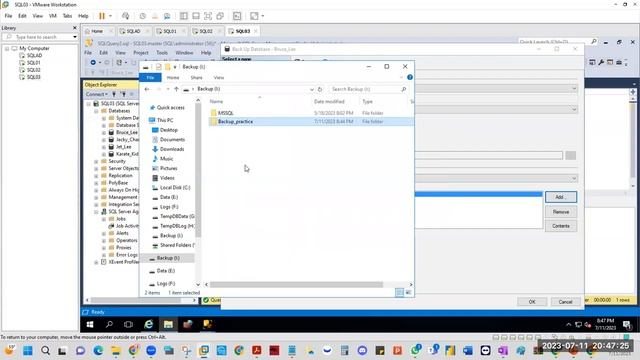Click the host taskbar search magnifier
640x360 pixels.
pyautogui.click(x=45, y=351)
